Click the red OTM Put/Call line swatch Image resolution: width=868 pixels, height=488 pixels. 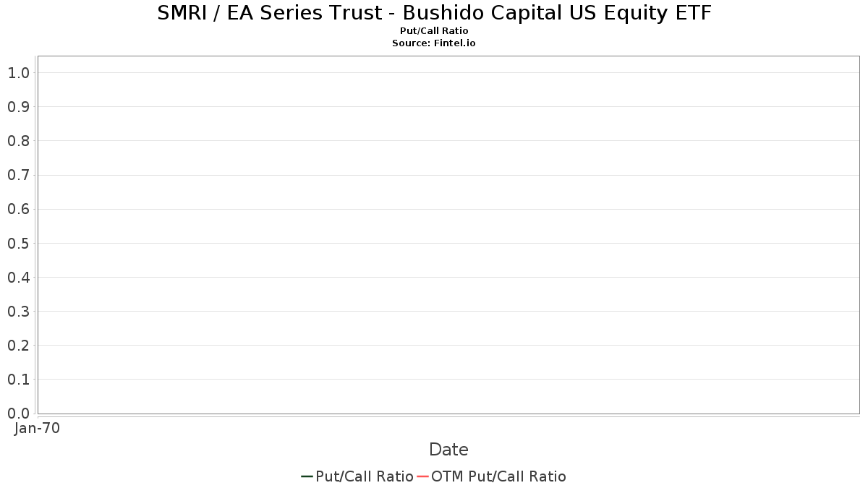point(423,476)
